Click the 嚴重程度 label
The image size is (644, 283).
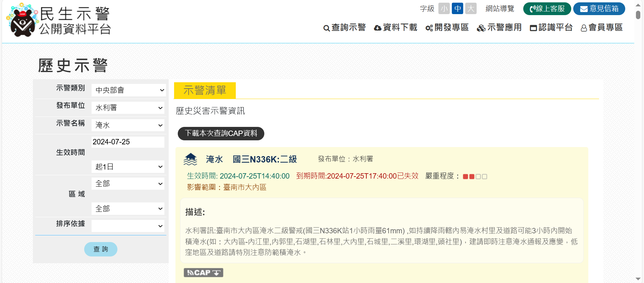point(442,176)
